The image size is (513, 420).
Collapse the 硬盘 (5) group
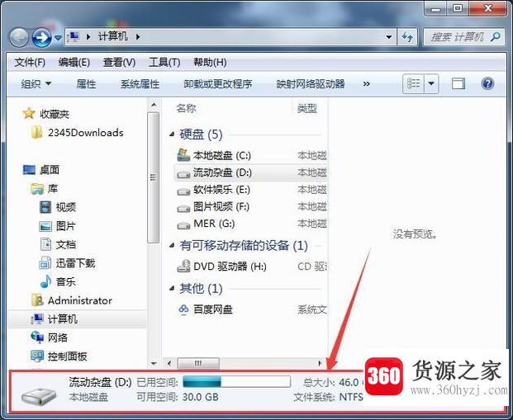click(x=172, y=134)
